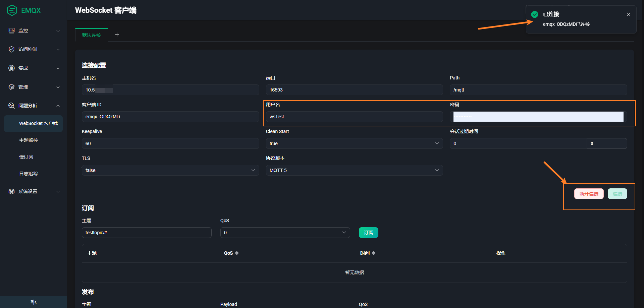The height and width of the screenshot is (308, 644).
Task: Click the 用户名 field showing wsTest
Action: (354, 117)
